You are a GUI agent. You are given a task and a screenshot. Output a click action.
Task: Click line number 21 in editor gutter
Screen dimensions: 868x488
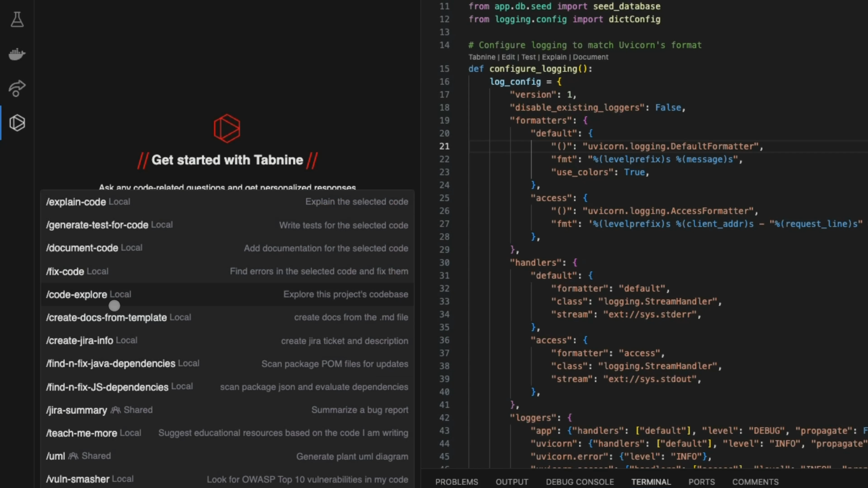coord(444,147)
